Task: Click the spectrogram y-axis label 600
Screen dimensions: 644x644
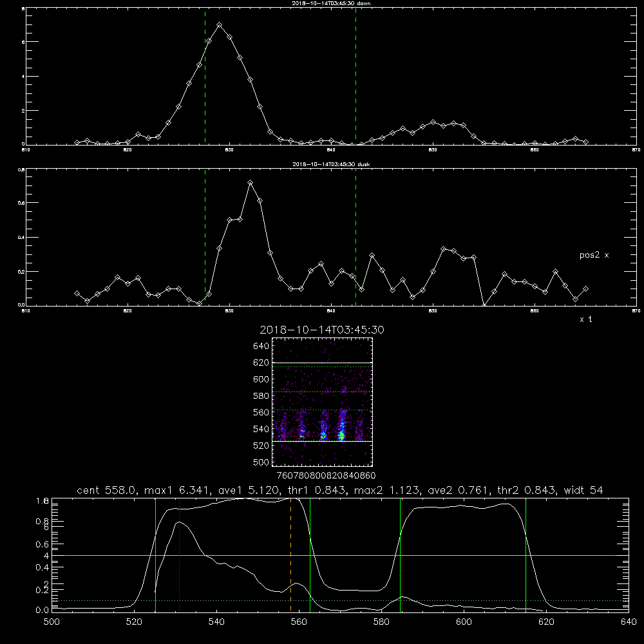Action: click(261, 379)
